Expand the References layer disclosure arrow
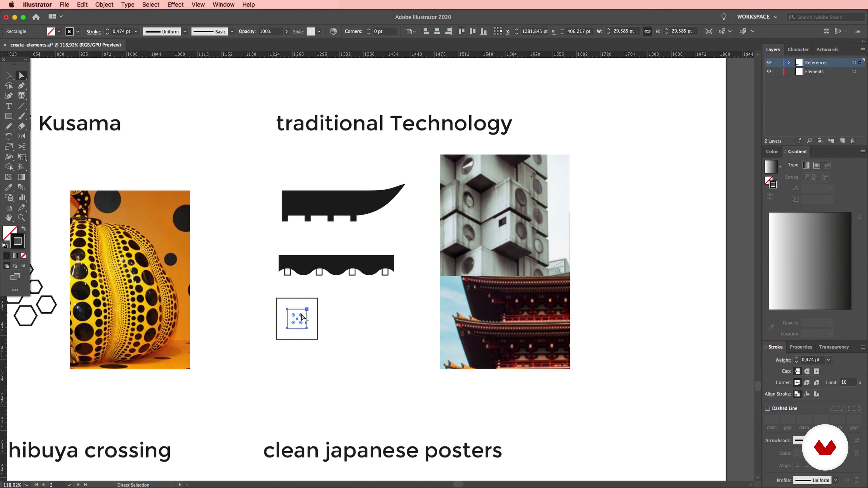Viewport: 868px width, 488px height. 789,63
